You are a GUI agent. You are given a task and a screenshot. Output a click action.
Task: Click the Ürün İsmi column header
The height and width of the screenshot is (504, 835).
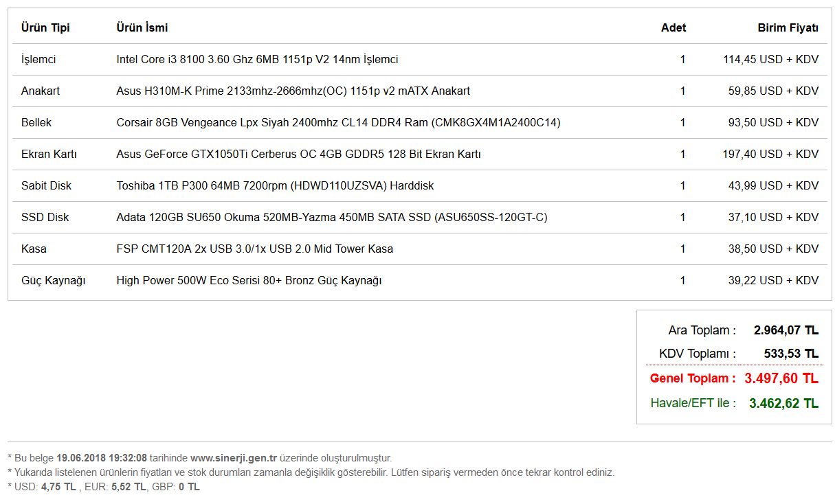(x=142, y=28)
